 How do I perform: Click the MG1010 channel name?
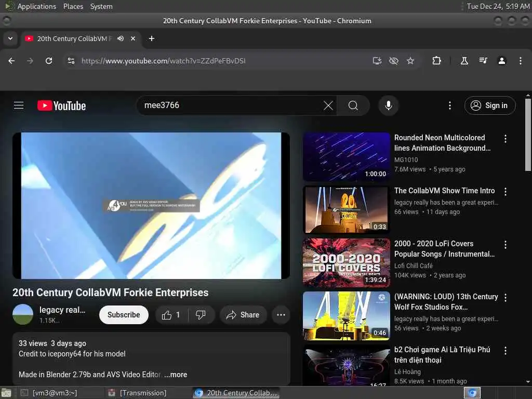click(406, 159)
